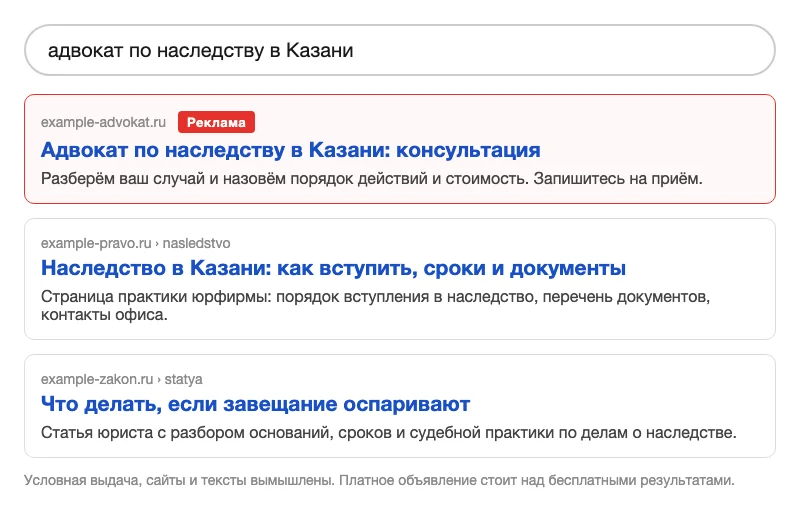
Task: Open the example-zakon.ru domain link
Action: click(x=97, y=379)
